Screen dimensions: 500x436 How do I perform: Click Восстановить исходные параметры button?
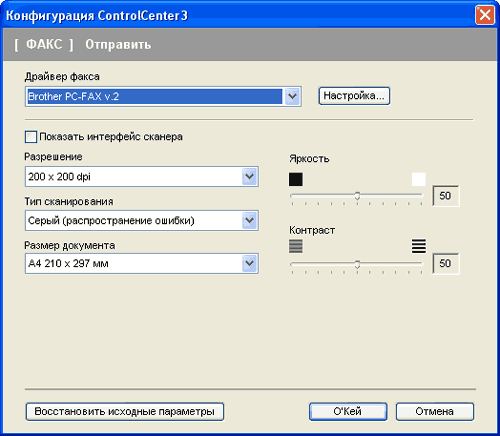pos(125,412)
